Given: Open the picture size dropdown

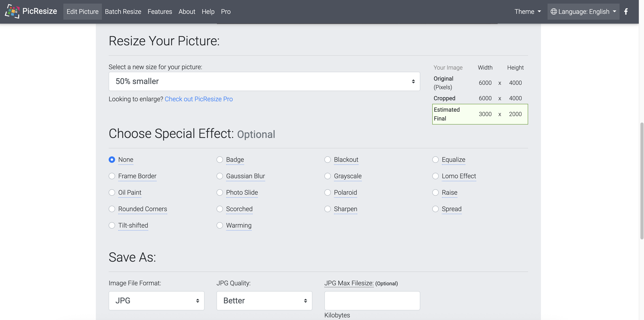Looking at the screenshot, I should pos(264,81).
